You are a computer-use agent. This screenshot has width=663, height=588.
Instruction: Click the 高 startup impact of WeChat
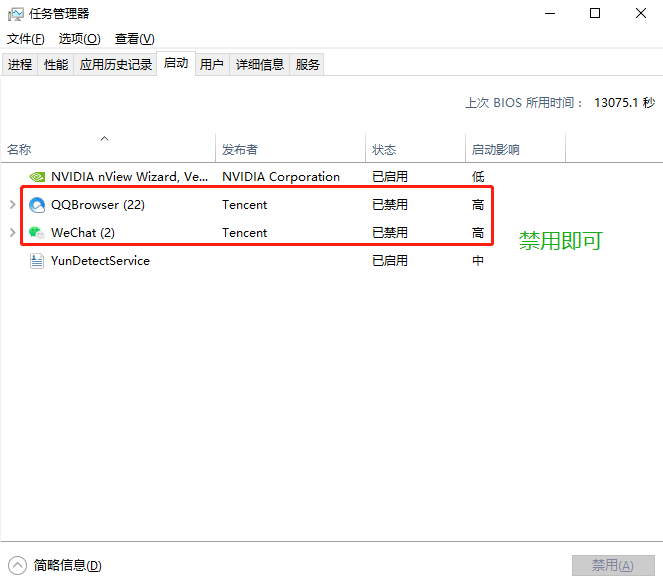478,233
